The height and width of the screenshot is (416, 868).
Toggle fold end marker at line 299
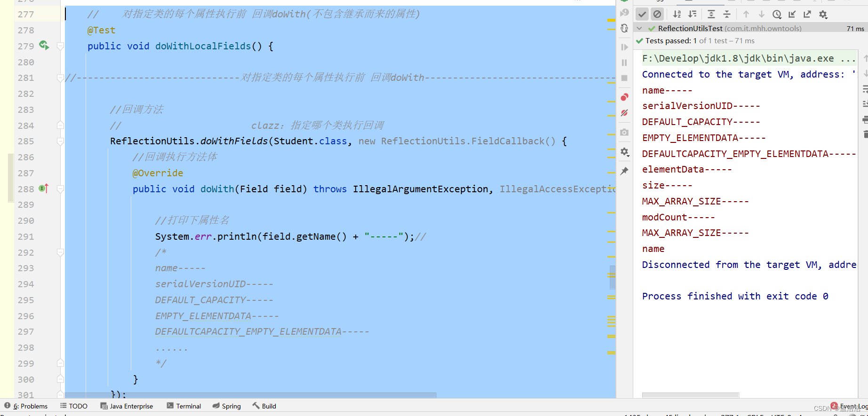pos(60,363)
